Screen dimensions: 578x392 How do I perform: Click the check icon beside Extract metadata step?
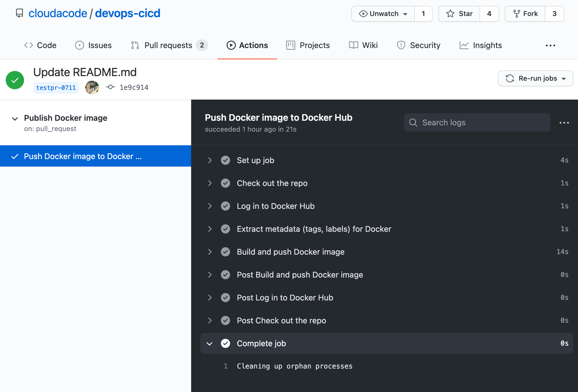tap(225, 229)
